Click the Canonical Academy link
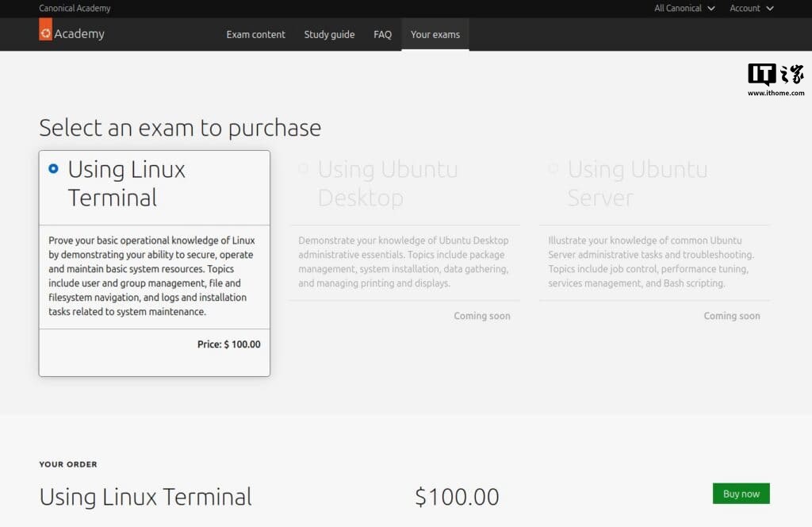812x527 pixels. pyautogui.click(x=75, y=9)
